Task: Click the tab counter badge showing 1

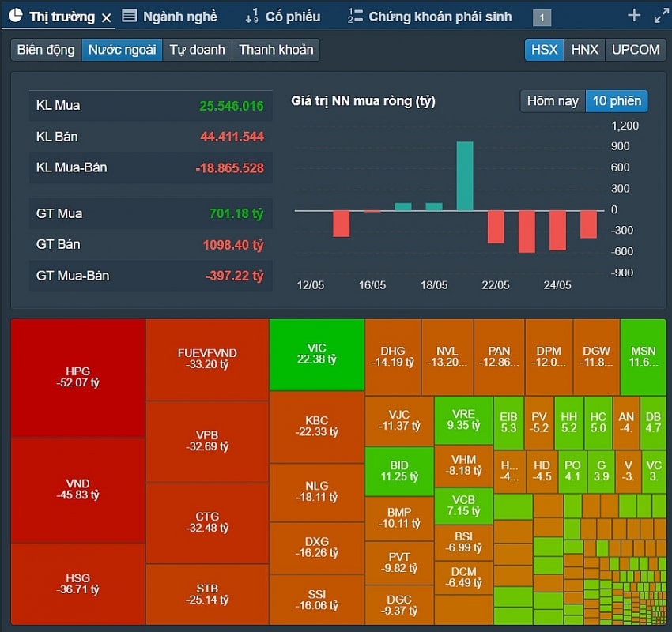Action: click(x=542, y=17)
